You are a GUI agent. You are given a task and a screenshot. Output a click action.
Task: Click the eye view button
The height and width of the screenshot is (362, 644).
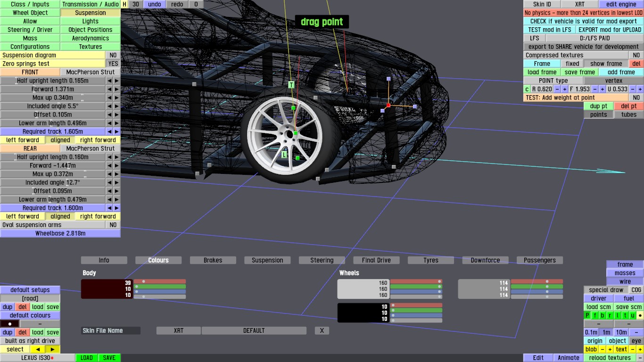coord(636,341)
